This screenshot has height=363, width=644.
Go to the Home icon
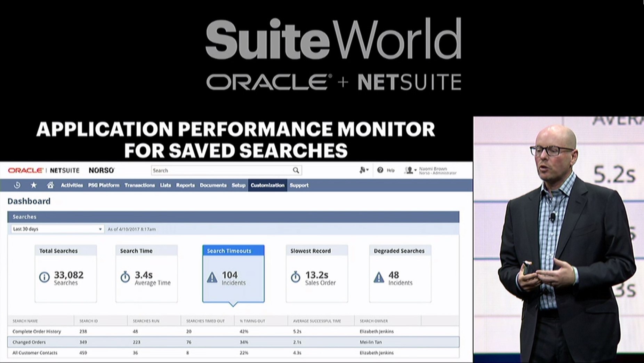pyautogui.click(x=50, y=185)
